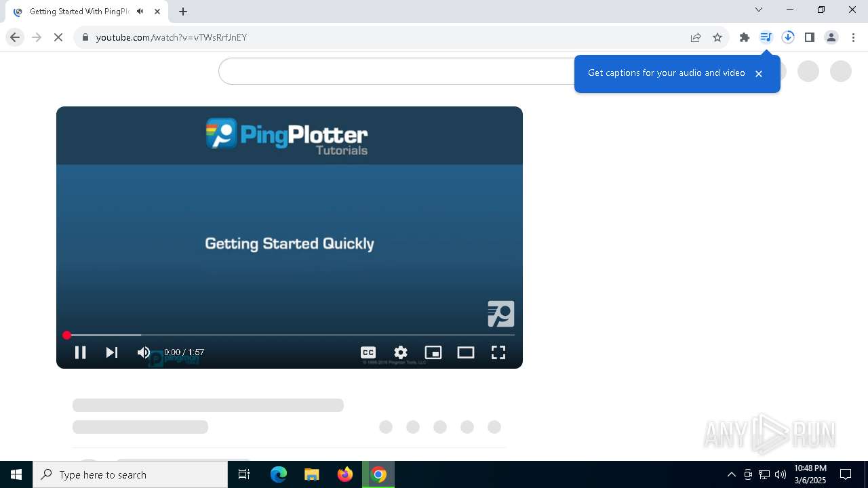Image resolution: width=868 pixels, height=488 pixels.
Task: Switch to theater mode
Action: point(466,352)
